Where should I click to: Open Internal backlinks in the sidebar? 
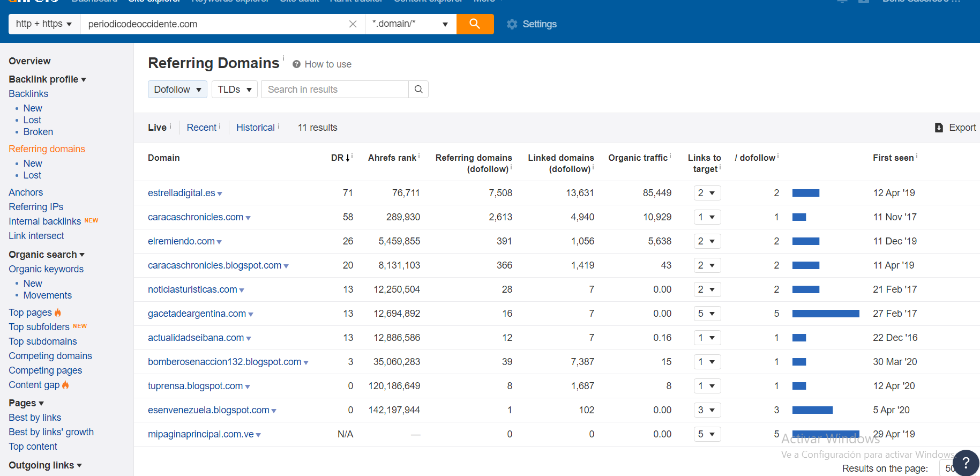[x=45, y=221]
